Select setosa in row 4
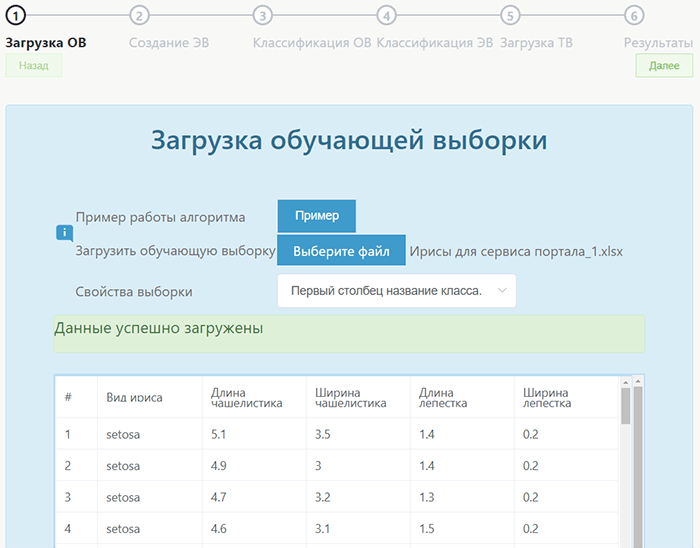Viewport: 700px width, 548px height. click(x=123, y=529)
